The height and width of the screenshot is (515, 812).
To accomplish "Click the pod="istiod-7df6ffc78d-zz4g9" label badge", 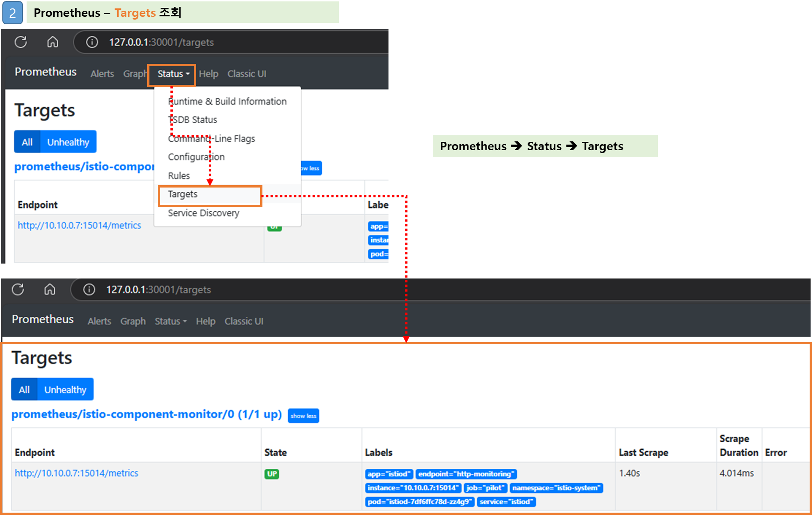I will tap(420, 502).
